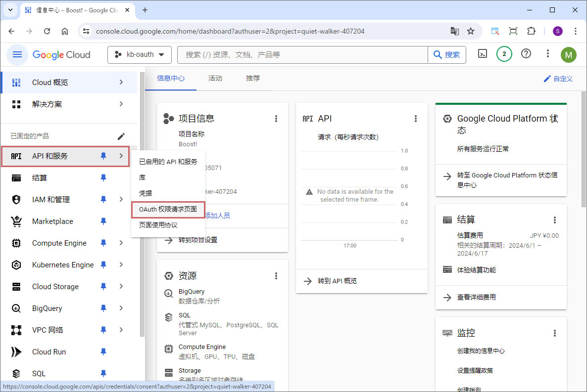Open the Google Cloud hamburger navigation menu
This screenshot has width=587, height=392.
17,54
